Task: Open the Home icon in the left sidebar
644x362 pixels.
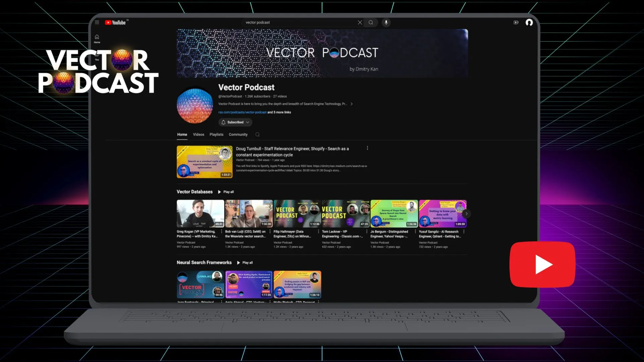Action: click(x=97, y=37)
